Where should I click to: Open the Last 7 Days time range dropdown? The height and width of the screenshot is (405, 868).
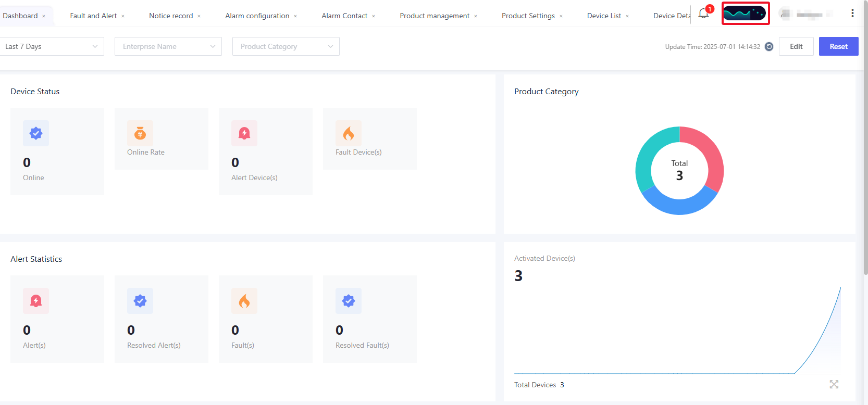click(52, 46)
